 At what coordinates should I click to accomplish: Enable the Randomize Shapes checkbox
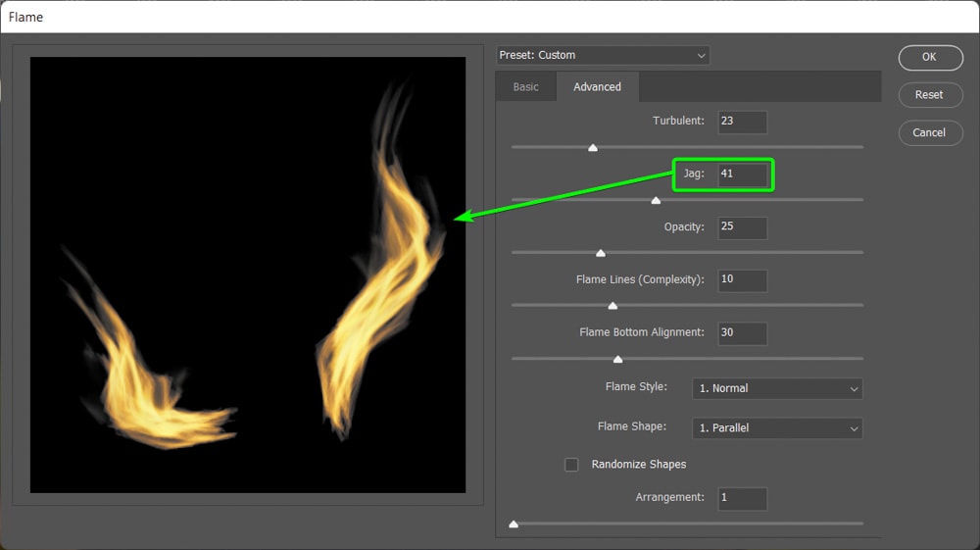pyautogui.click(x=571, y=465)
